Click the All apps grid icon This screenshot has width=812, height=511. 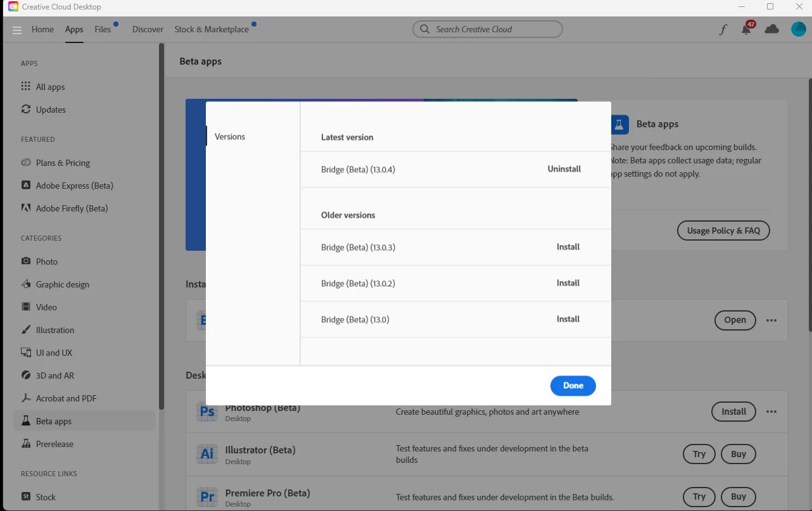25,87
